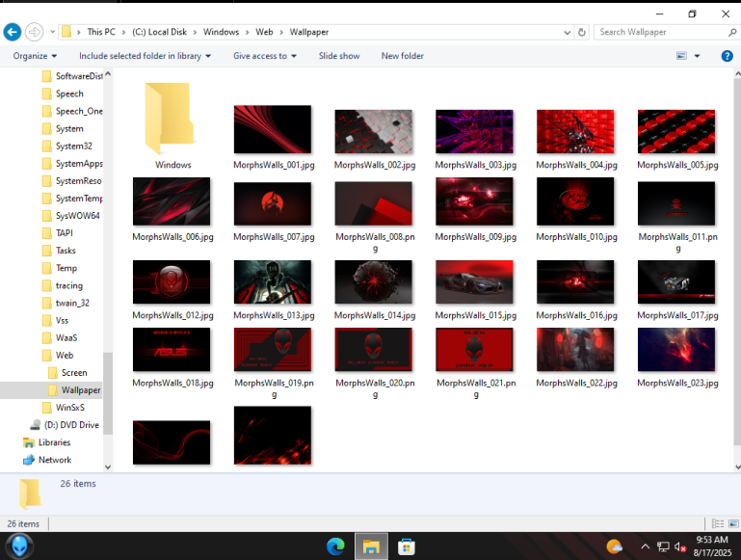The width and height of the screenshot is (741, 560).
Task: Show hidden system tray icons chevron
Action: 645,547
